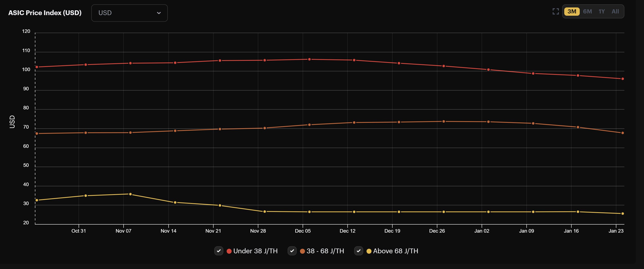This screenshot has height=269, width=644.
Task: Click the Nov 21 x-axis label
Action: tap(213, 231)
